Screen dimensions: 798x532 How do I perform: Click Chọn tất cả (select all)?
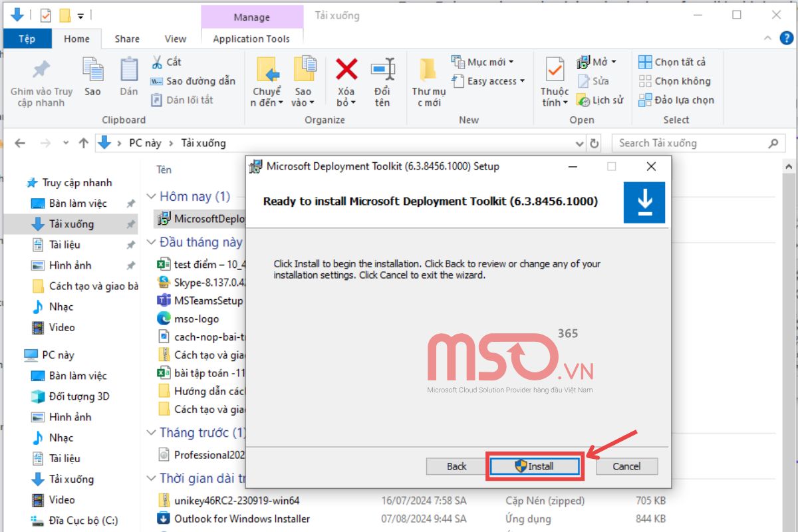click(x=672, y=62)
